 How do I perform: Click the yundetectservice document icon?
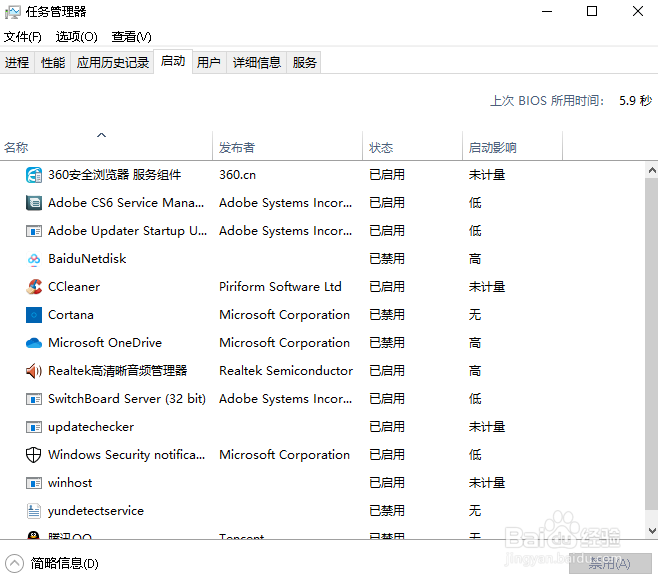(34, 511)
